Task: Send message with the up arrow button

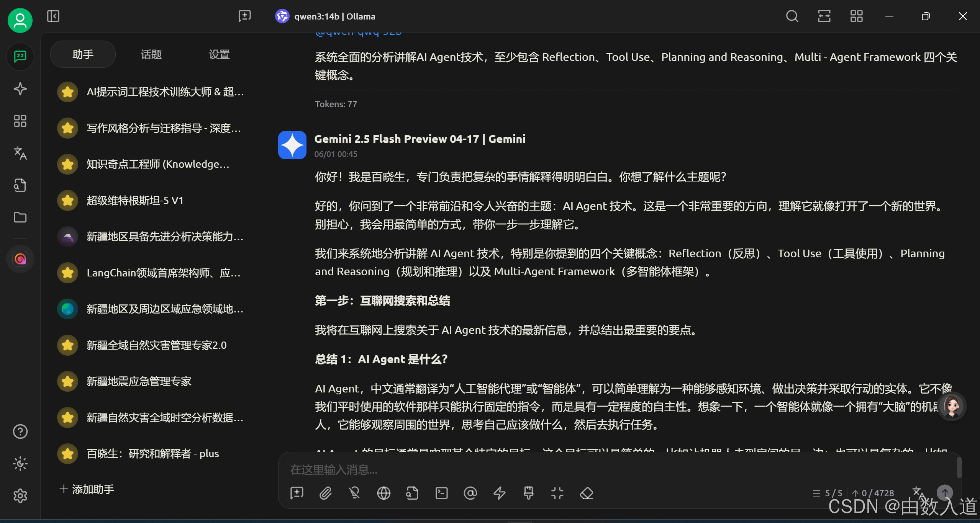Action: [x=945, y=492]
